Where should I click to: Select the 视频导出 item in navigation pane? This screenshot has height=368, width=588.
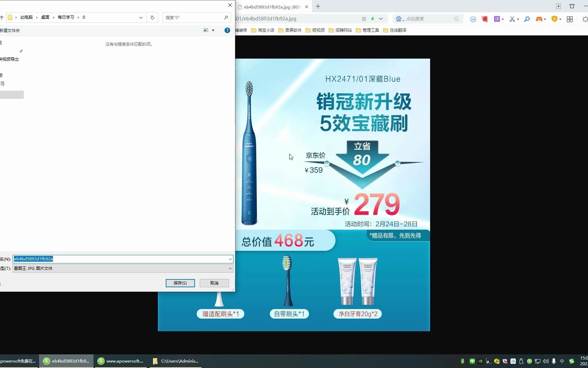[x=10, y=59]
